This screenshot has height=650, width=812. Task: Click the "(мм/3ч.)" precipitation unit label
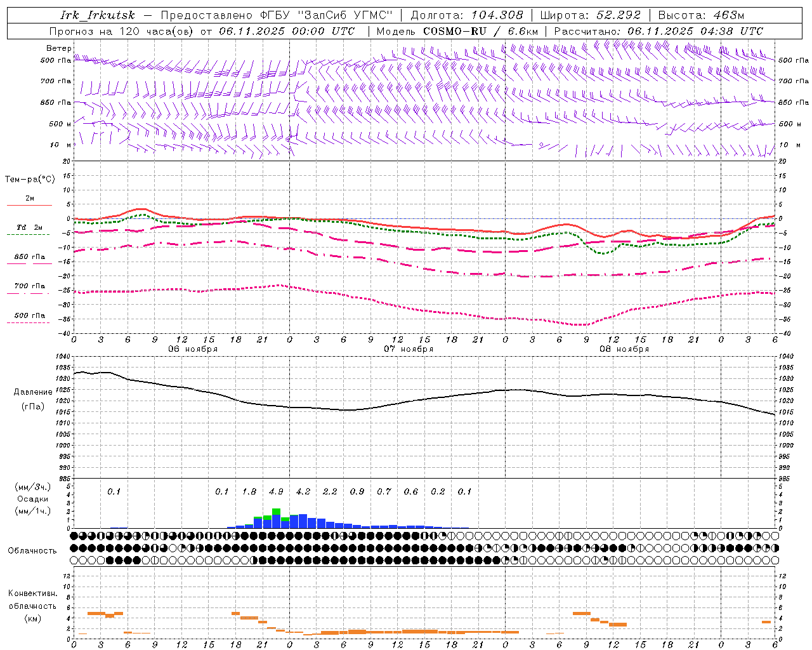click(x=33, y=487)
